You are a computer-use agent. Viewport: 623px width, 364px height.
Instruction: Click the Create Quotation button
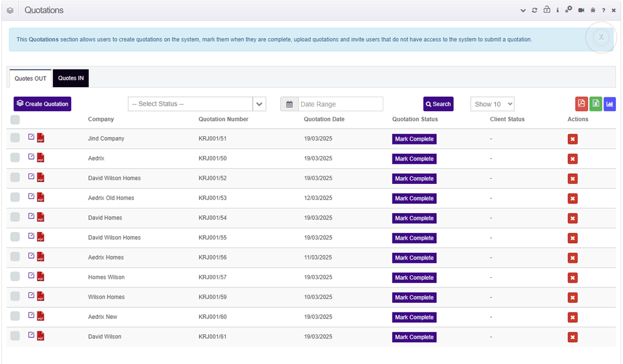click(42, 103)
